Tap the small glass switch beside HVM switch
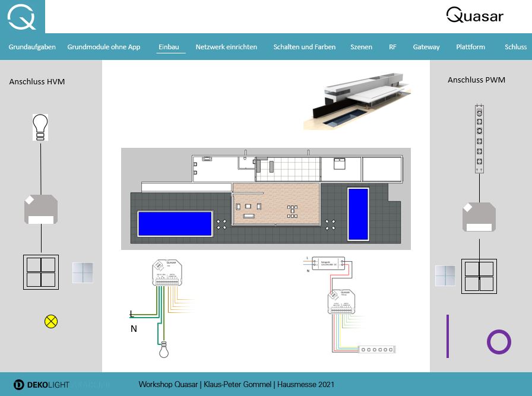The image size is (532, 396). coord(83,273)
